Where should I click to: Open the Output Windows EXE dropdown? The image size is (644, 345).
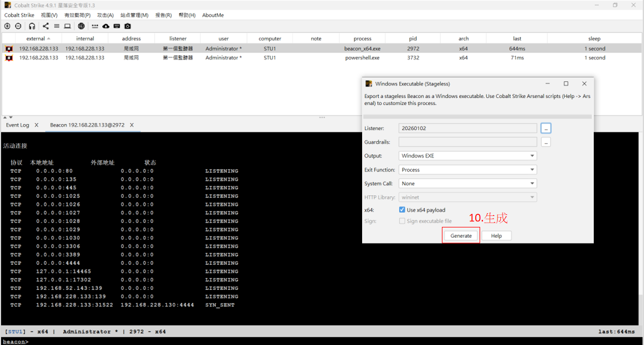click(468, 156)
